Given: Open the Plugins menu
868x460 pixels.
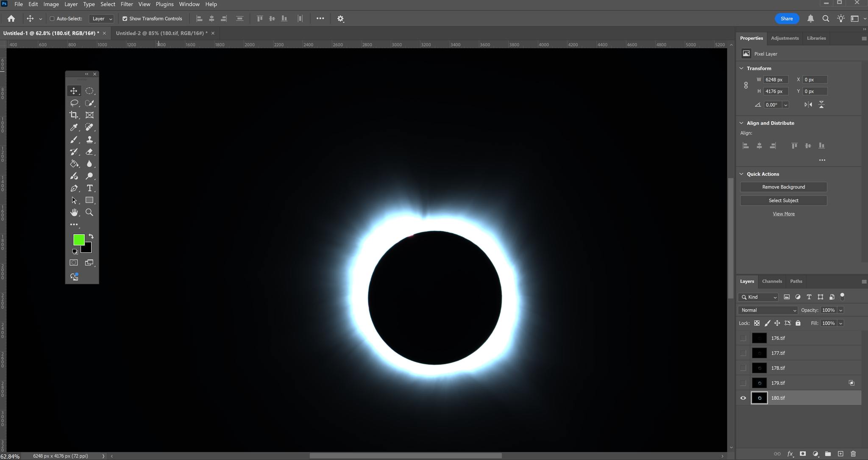Looking at the screenshot, I should (x=164, y=4).
